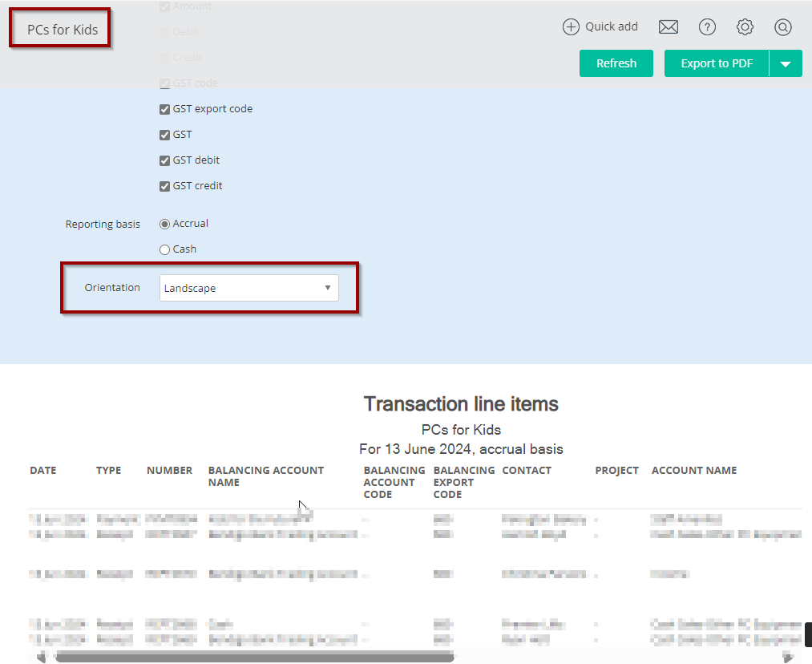Click the CONTACT column header
This screenshot has width=812, height=664.
click(x=527, y=470)
